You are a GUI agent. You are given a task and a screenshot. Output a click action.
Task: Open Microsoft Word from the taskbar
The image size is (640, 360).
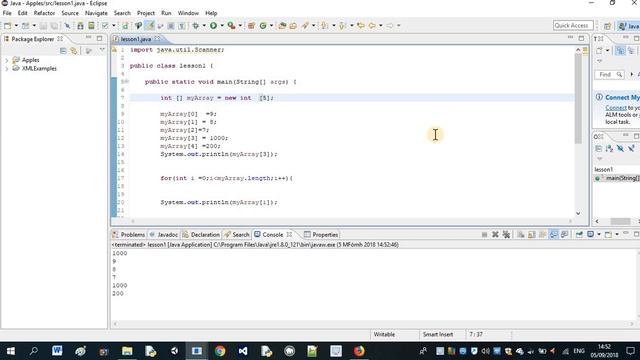[57, 351]
